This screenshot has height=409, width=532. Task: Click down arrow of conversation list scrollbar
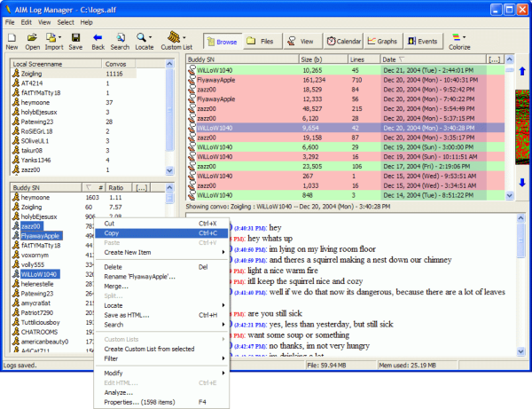coord(509,195)
